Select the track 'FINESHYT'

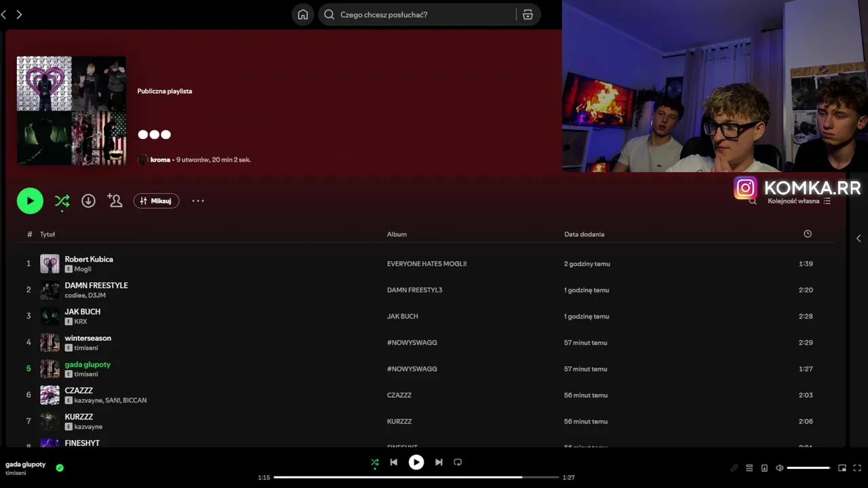(82, 443)
